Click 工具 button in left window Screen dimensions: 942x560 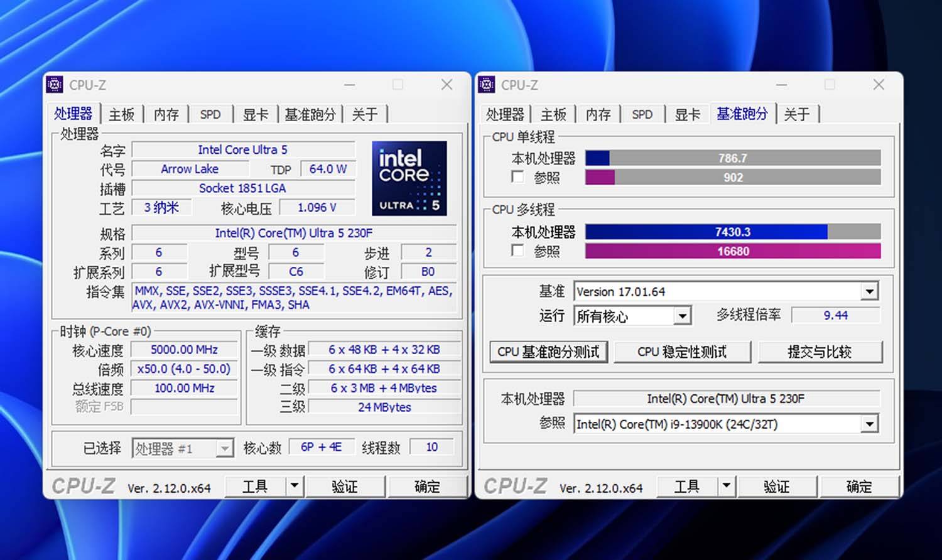click(256, 486)
